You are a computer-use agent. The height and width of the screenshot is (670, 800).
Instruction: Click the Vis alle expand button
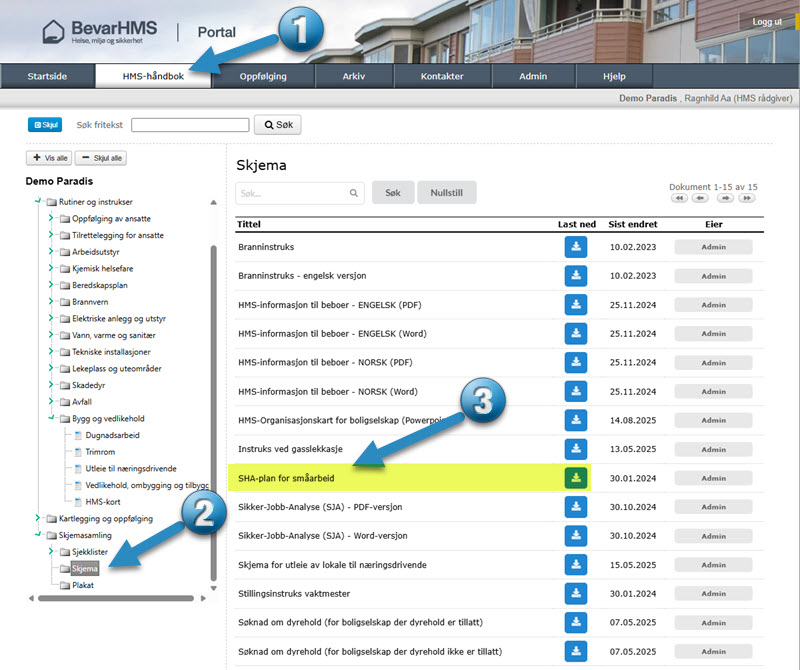coord(49,158)
